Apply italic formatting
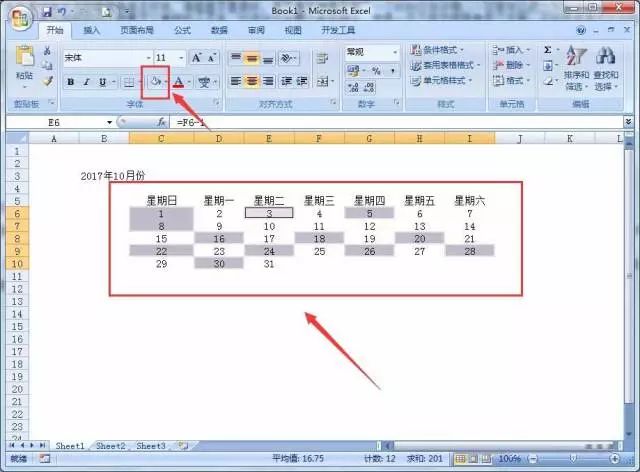 87,82
